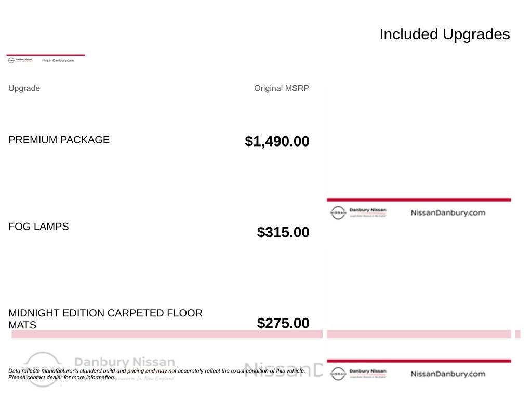Click the manufacturer's data disclaimer text
Screen dimensions: 532x399
157,374
